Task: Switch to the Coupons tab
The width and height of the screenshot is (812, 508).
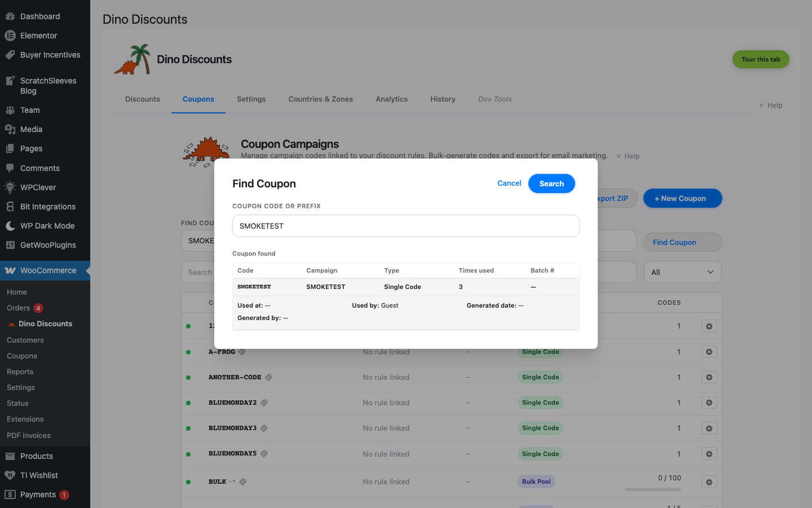Action: 198,99
